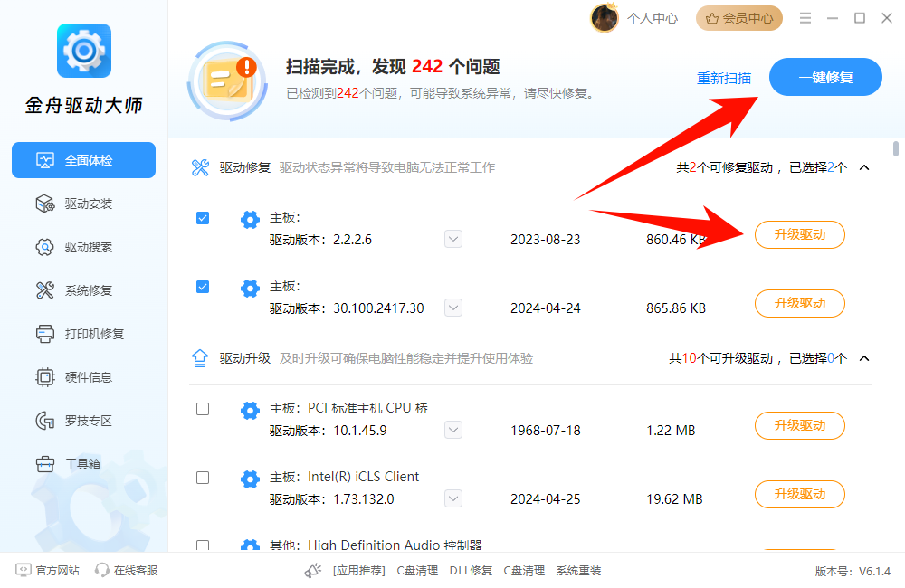Screen dimensions: 905x588
Task: Click the 罗技专区 sidebar entry
Action: click(83, 421)
